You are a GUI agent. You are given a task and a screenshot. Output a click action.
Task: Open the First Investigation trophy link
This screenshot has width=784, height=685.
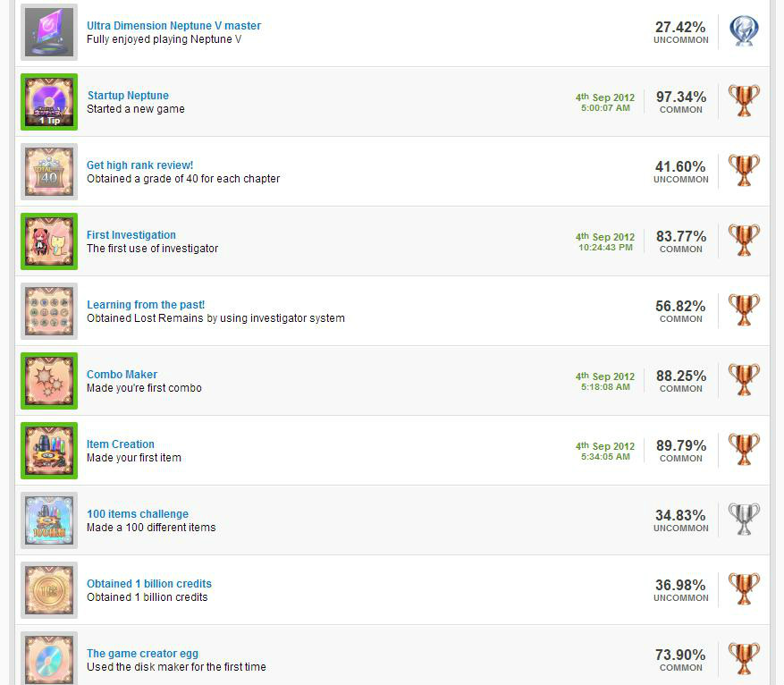(x=131, y=235)
